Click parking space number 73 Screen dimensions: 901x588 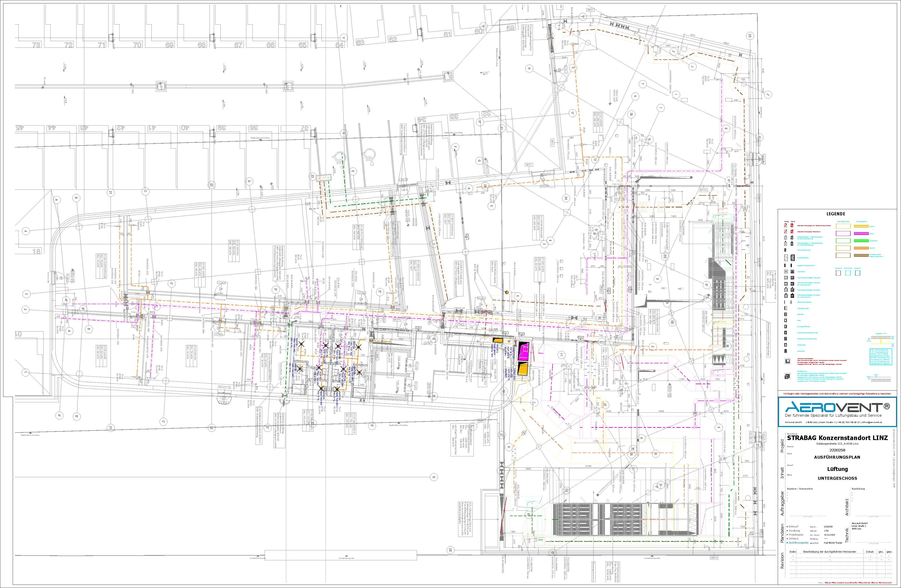tap(36, 45)
